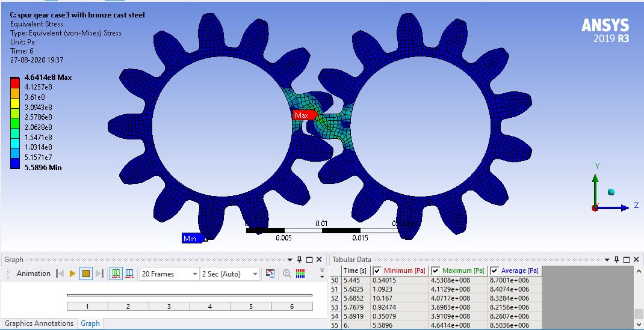Viewport: 644px width, 330px height.
Task: Open the Graph panel options arrow
Action: point(290,260)
